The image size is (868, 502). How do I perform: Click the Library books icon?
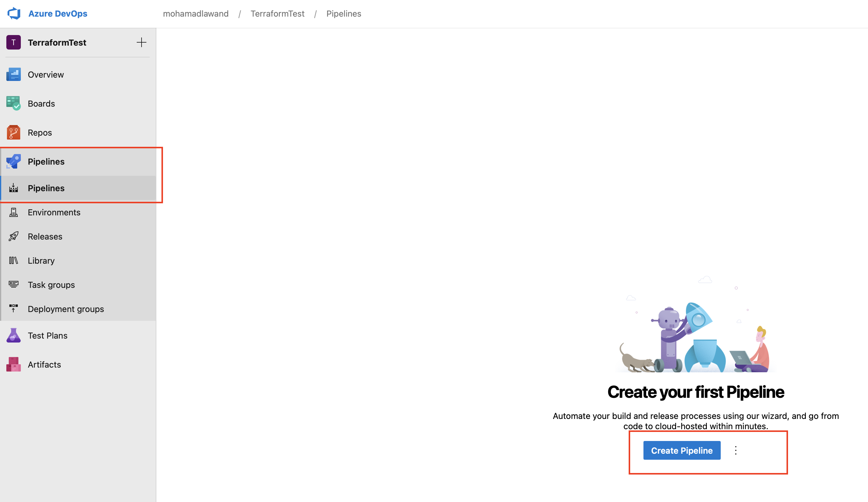pyautogui.click(x=14, y=261)
